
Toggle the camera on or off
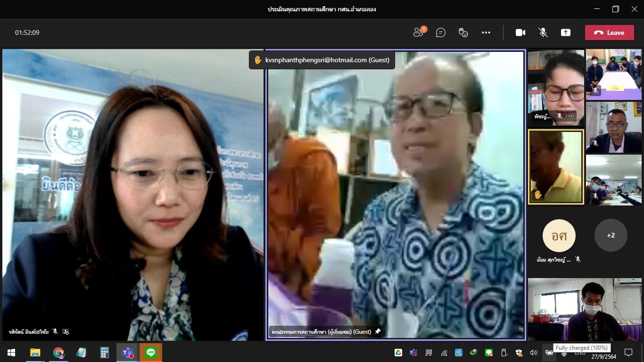520,33
